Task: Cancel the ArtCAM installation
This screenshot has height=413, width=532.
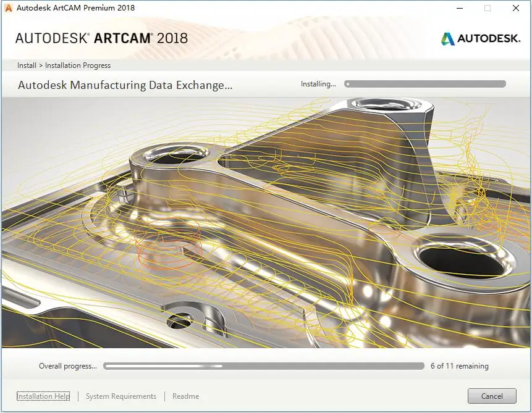Action: click(x=492, y=396)
